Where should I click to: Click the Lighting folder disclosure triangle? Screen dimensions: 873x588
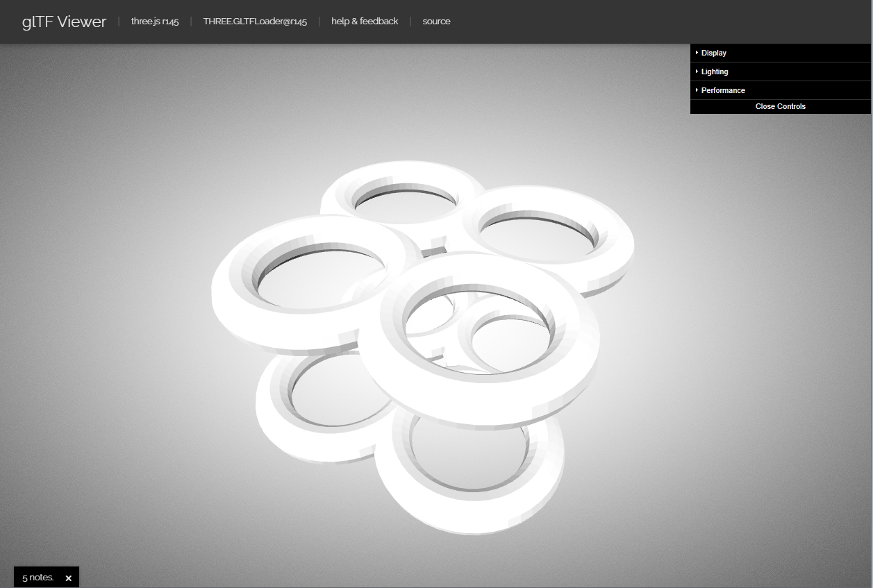[697, 72]
